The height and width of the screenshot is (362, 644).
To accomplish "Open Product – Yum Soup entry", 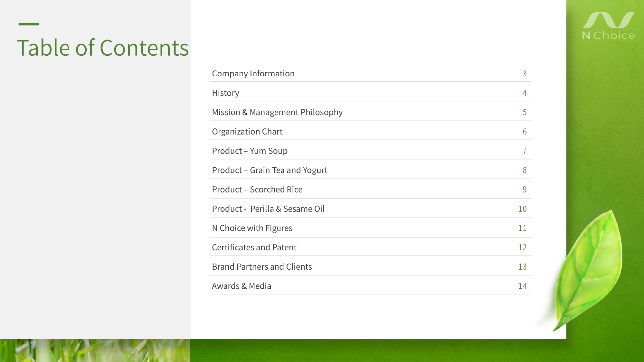I will [250, 151].
